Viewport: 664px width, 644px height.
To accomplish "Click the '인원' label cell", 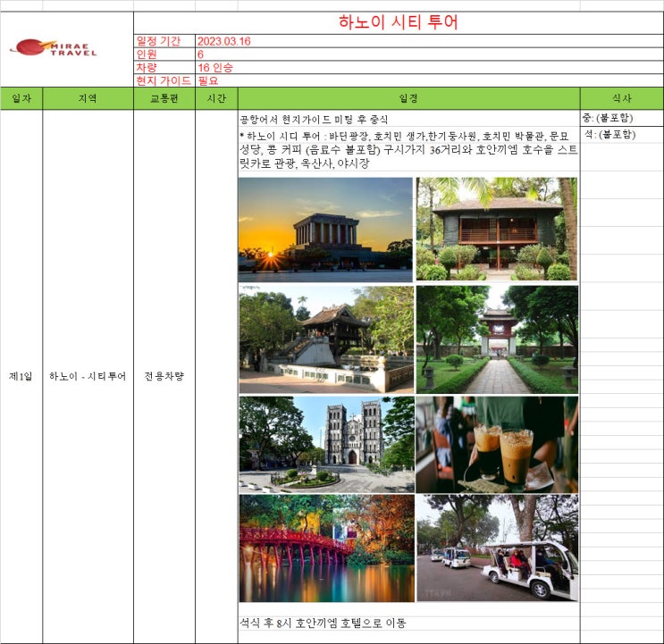I will [x=164, y=54].
